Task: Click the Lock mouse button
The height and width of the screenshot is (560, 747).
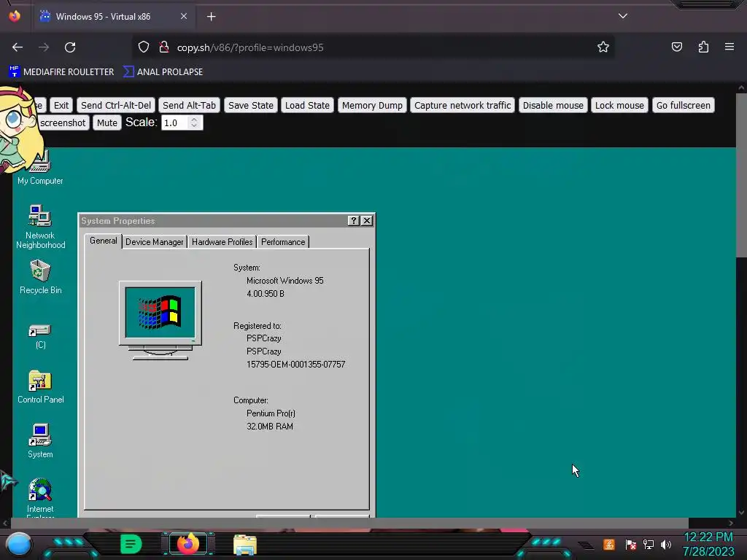Action: pos(619,105)
